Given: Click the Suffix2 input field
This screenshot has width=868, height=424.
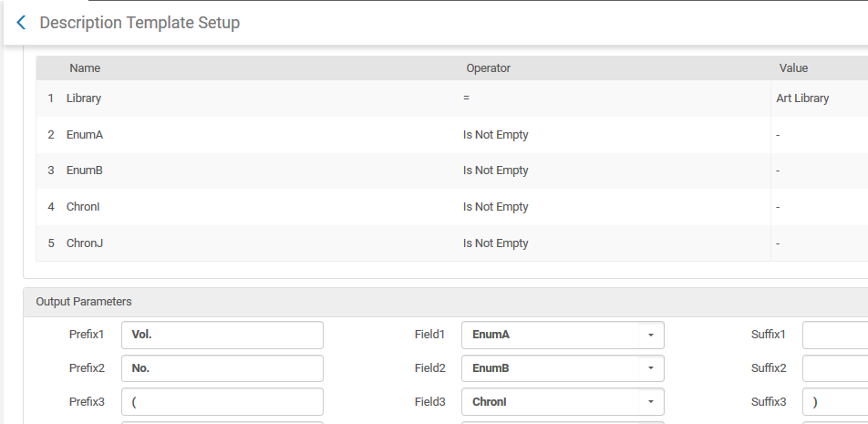Looking at the screenshot, I should coord(834,368).
